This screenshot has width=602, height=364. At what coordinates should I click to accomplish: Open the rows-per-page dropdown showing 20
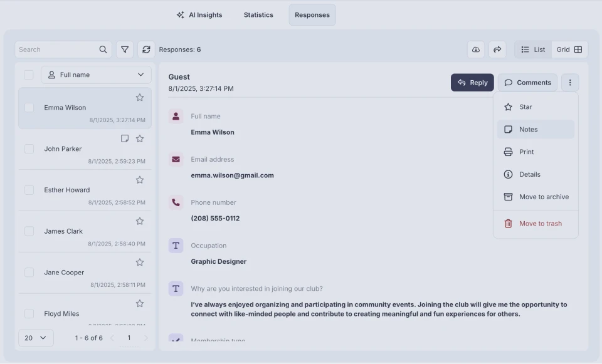click(36, 338)
